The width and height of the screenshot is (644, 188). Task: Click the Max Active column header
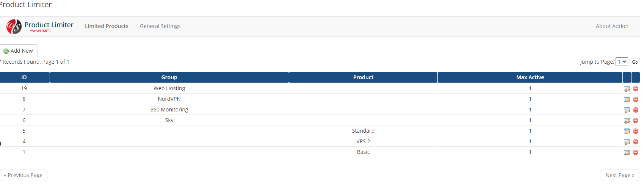530,77
